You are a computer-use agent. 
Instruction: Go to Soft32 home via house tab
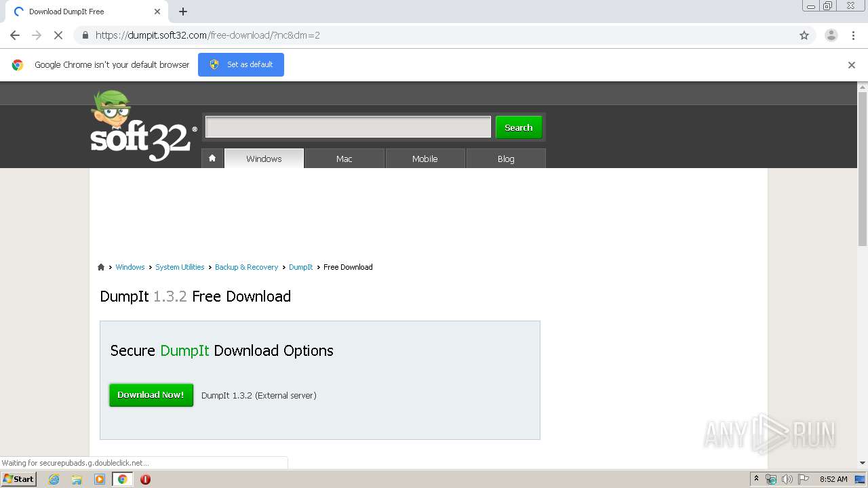click(x=212, y=158)
